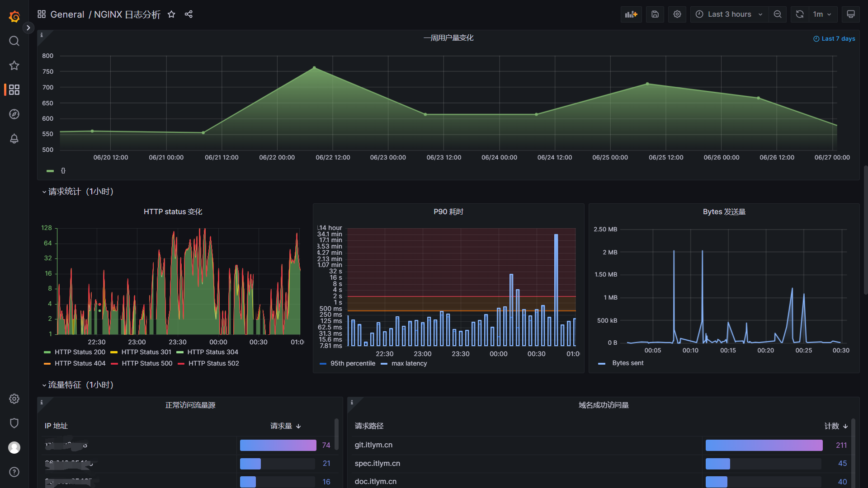The image size is (868, 488).
Task: Open the Last 3 hours time range dropdown
Action: 728,14
